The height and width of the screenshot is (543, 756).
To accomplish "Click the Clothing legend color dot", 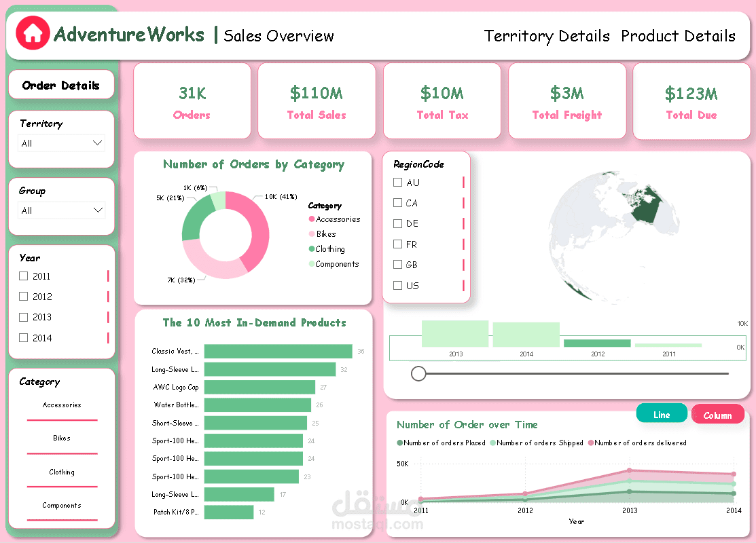I will click(312, 249).
